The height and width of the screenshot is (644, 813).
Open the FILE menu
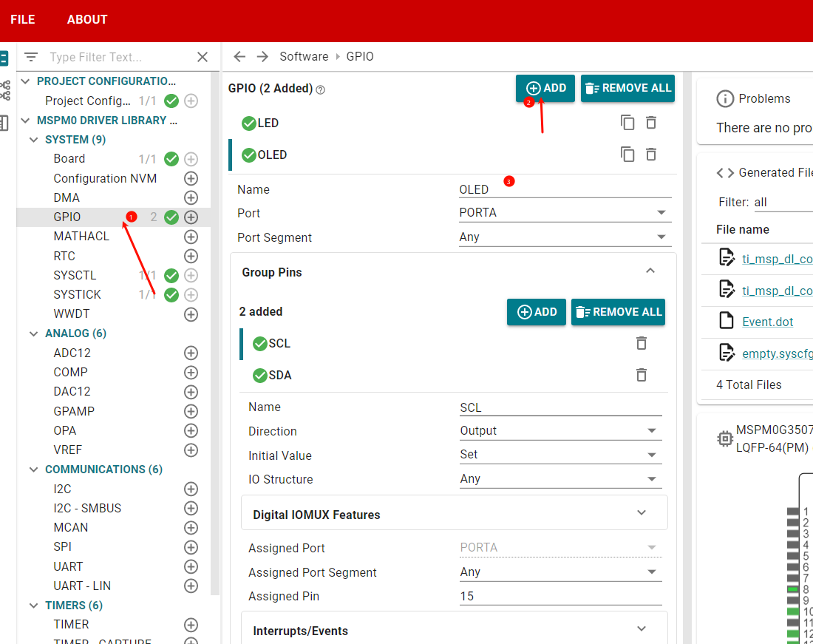tap(23, 20)
